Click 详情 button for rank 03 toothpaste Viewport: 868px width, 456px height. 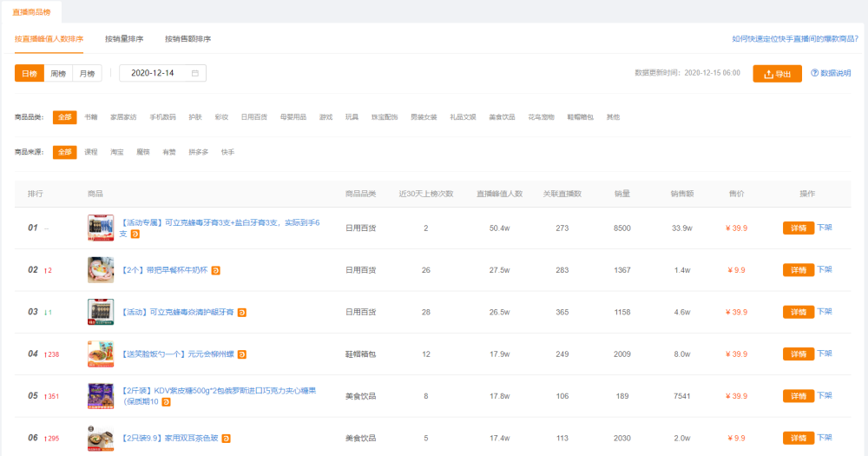[799, 312]
